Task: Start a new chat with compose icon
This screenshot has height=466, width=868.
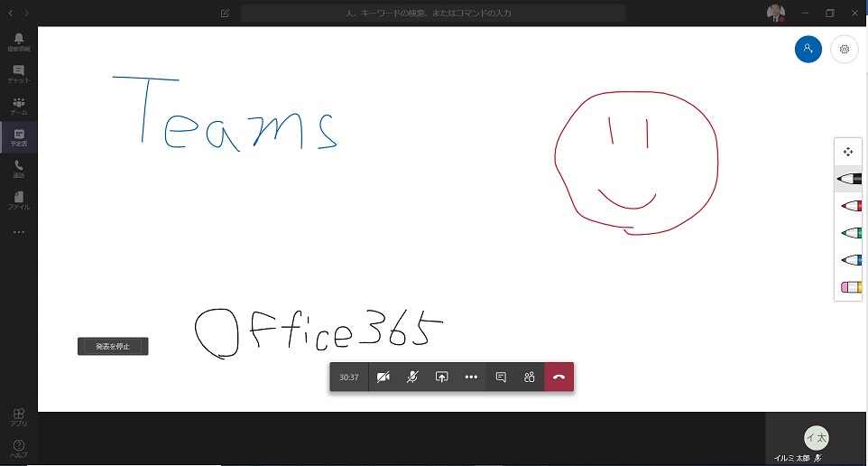Action: (x=225, y=13)
